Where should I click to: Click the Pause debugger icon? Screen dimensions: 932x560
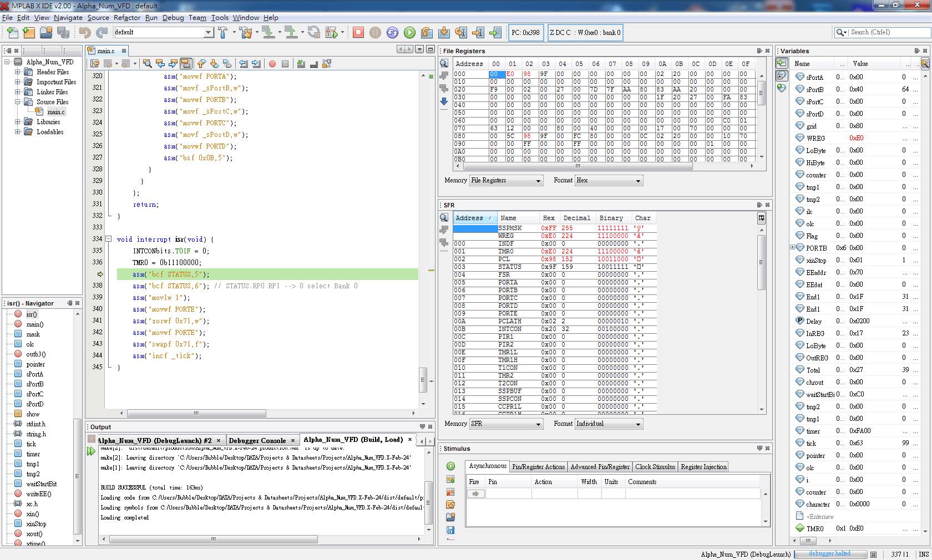point(376,32)
